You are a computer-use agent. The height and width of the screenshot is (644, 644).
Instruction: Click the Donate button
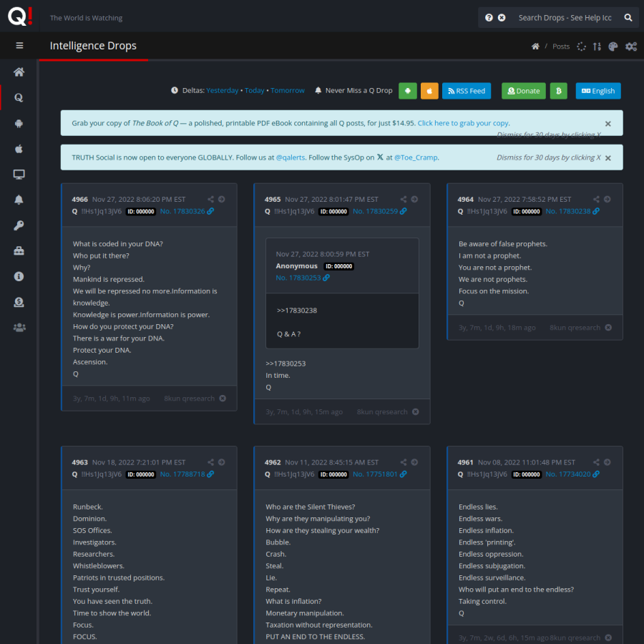[x=524, y=91]
